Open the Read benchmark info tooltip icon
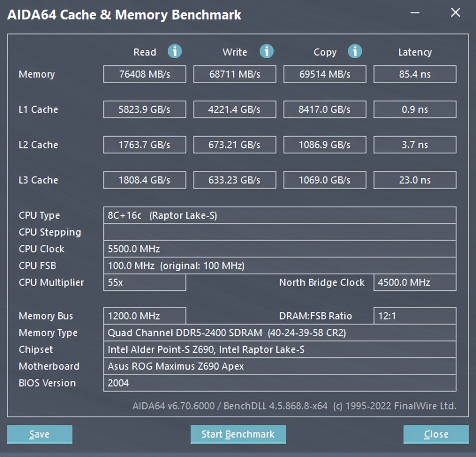The width and height of the screenshot is (476, 457). click(175, 52)
